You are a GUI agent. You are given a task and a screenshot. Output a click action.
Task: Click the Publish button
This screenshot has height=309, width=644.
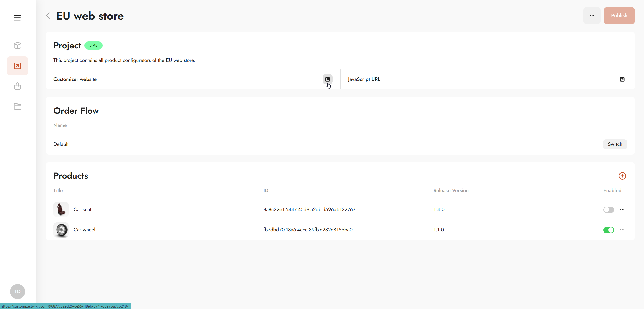619,16
